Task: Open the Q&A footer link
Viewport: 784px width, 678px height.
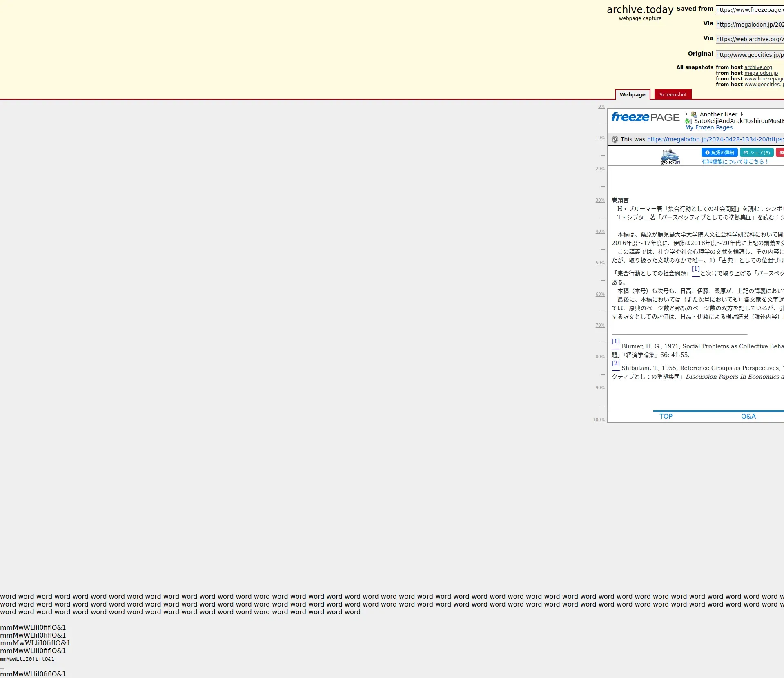Action: (x=748, y=416)
